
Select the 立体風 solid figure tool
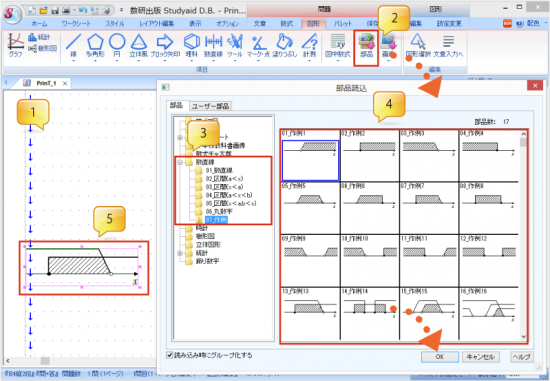click(x=139, y=46)
